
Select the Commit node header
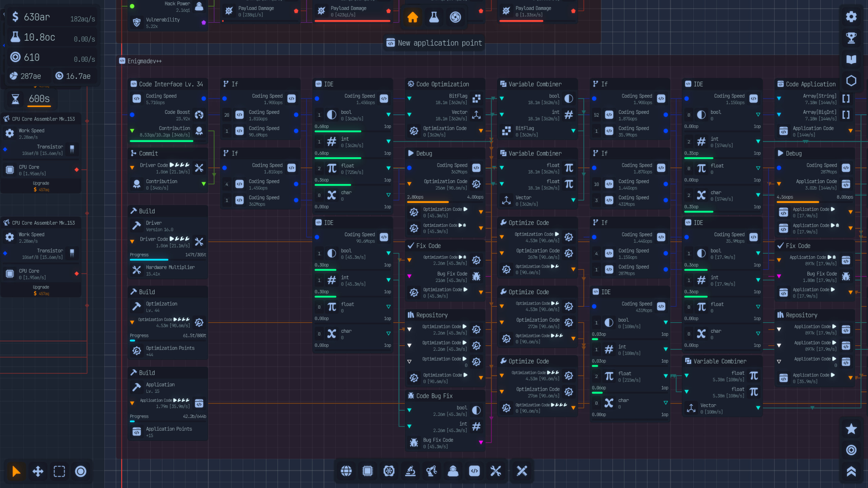click(168, 154)
